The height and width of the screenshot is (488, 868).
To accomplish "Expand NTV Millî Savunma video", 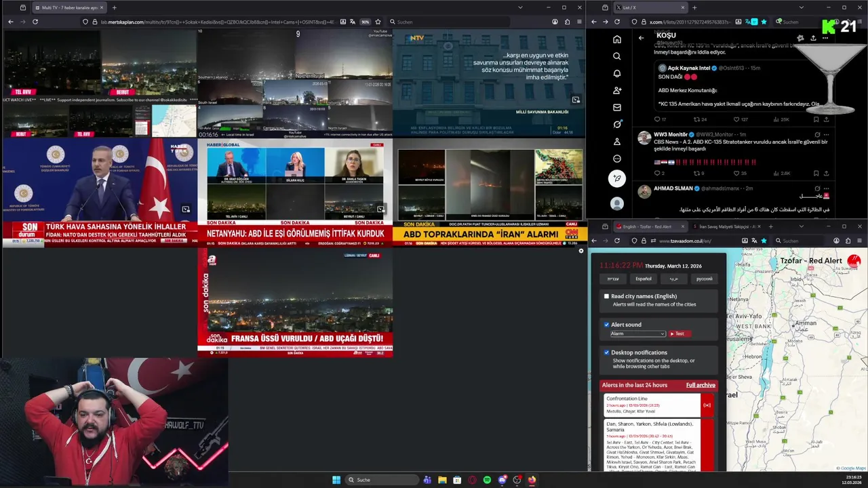I will click(x=576, y=100).
